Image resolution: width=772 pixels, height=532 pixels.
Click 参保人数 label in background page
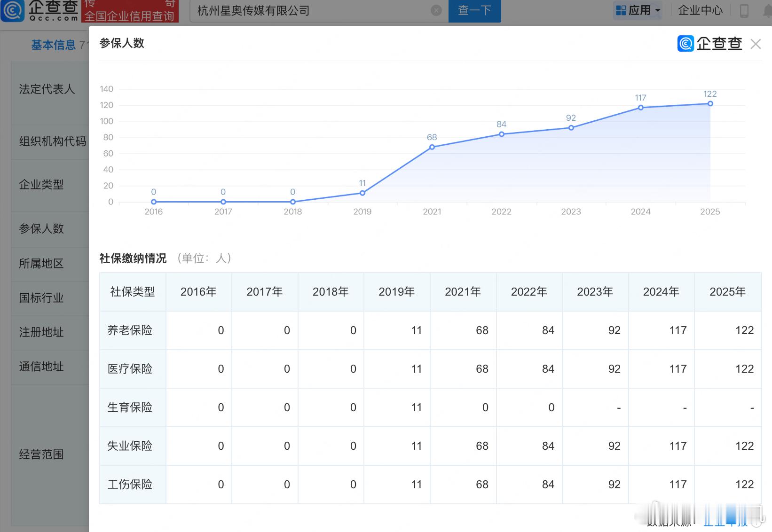click(41, 229)
